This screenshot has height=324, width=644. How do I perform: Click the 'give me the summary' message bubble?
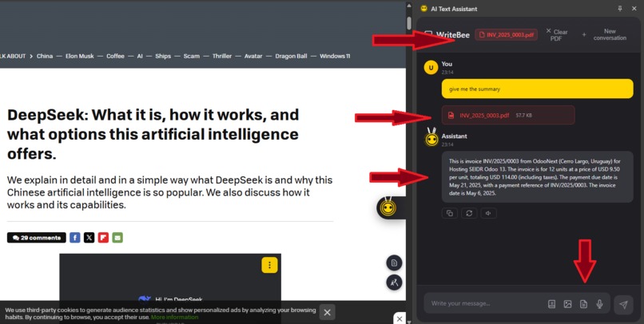[538, 89]
